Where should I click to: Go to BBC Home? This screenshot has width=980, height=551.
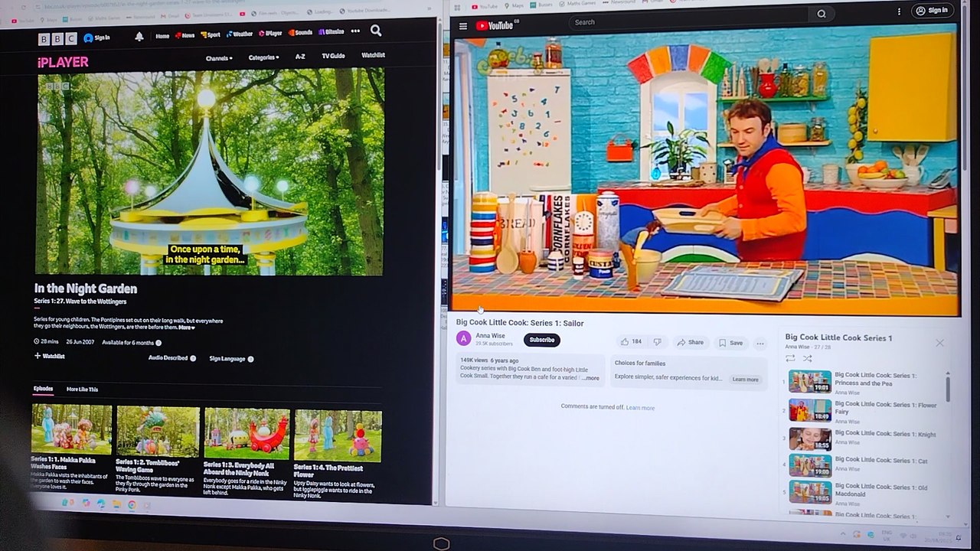[x=162, y=36]
